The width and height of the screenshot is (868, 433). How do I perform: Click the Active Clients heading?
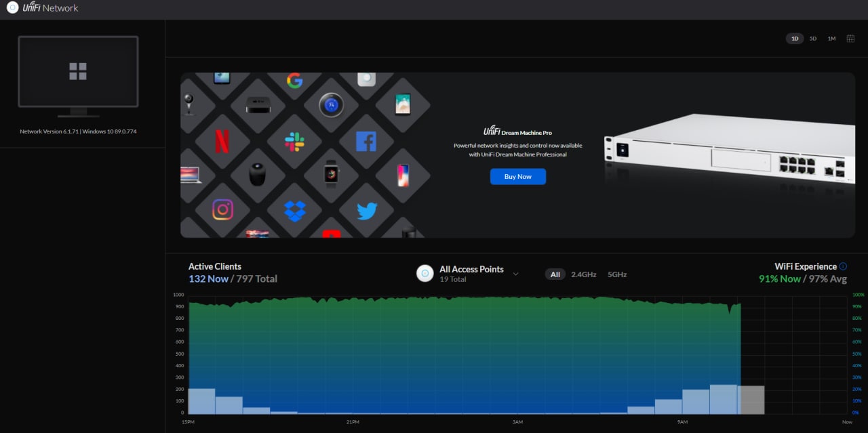click(215, 266)
